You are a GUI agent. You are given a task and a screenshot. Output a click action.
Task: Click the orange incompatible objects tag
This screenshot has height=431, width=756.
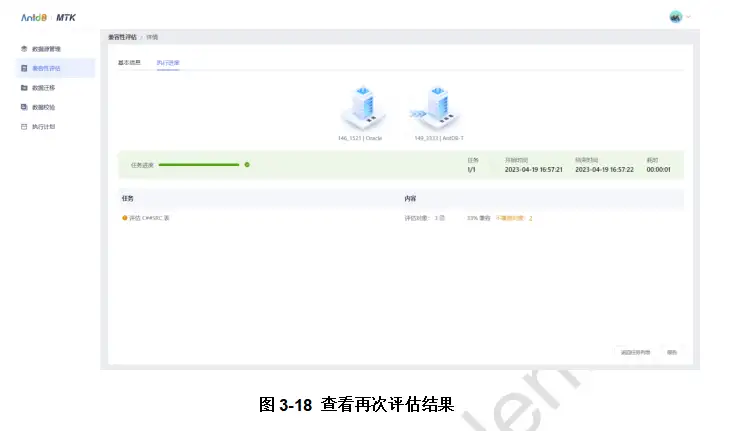(514, 218)
